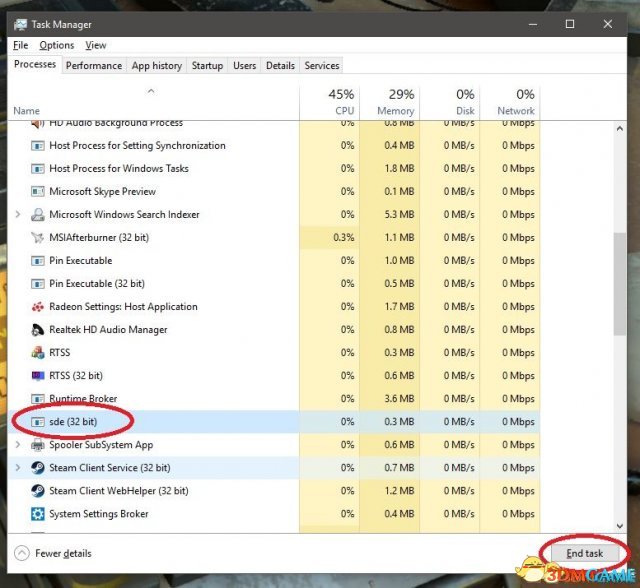The height and width of the screenshot is (588, 640).
Task: Select the Realtek HD Audio Manager row
Action: (x=274, y=330)
